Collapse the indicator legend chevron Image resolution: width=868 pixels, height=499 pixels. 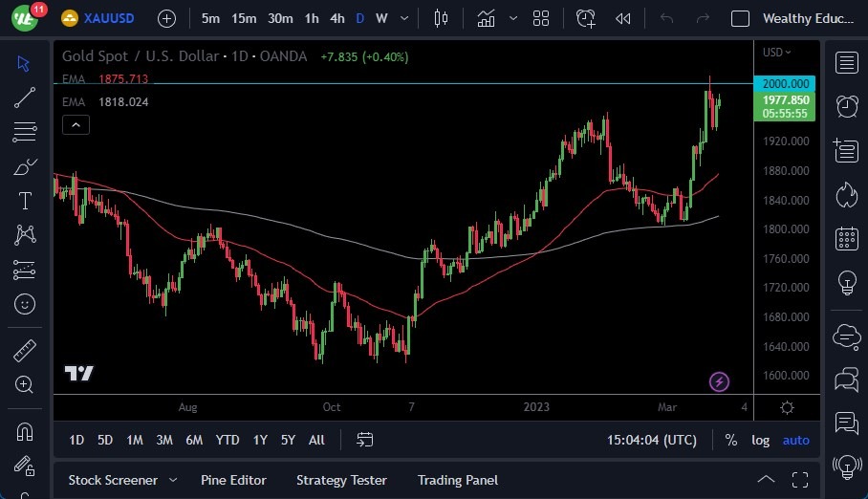coord(76,124)
